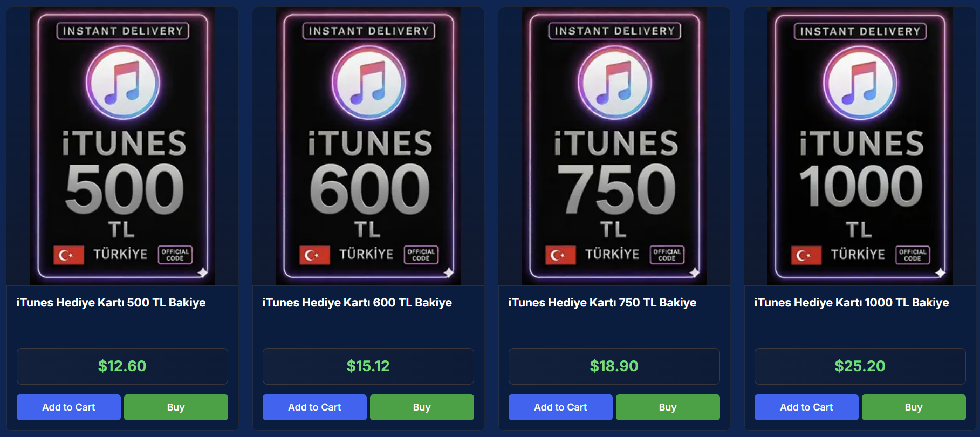
Task: Open iTunes Hediye Kartı 600 TL Bakiye title
Action: 357,303
